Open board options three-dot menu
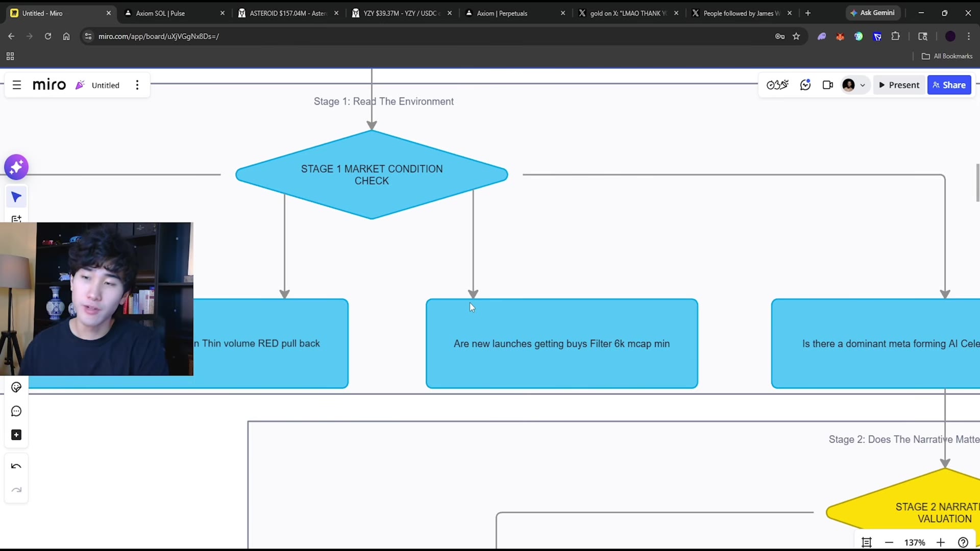The image size is (980, 551). [x=137, y=85]
